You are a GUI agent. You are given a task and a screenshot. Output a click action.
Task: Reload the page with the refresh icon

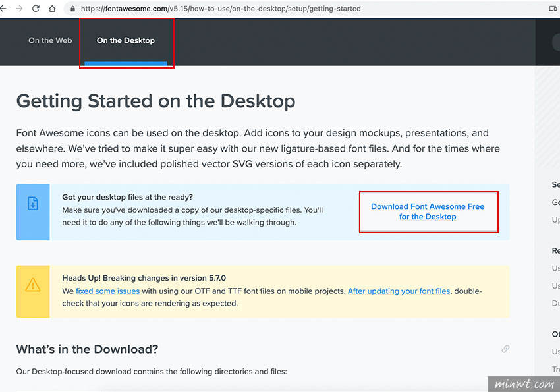(x=36, y=8)
